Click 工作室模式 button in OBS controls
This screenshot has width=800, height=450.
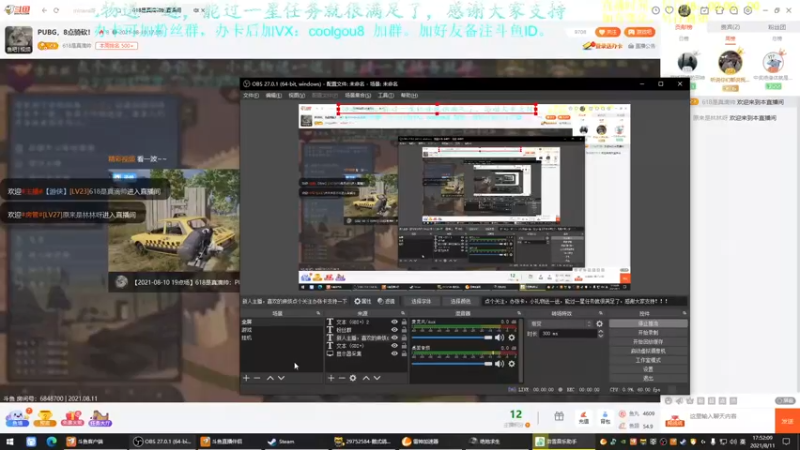click(648, 360)
